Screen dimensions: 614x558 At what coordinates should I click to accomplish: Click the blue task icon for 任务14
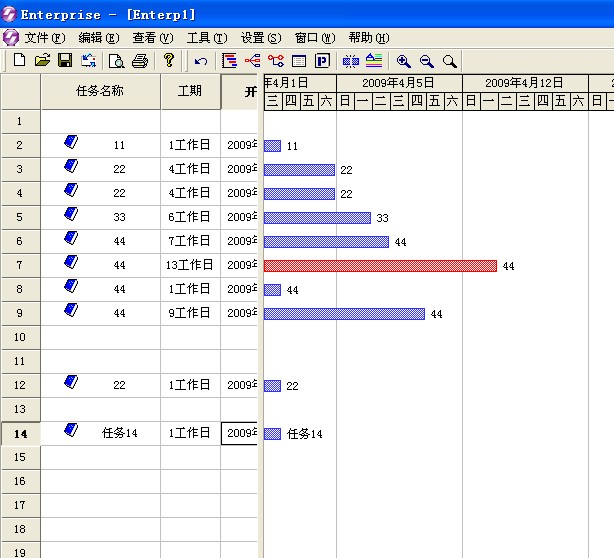tap(71, 430)
